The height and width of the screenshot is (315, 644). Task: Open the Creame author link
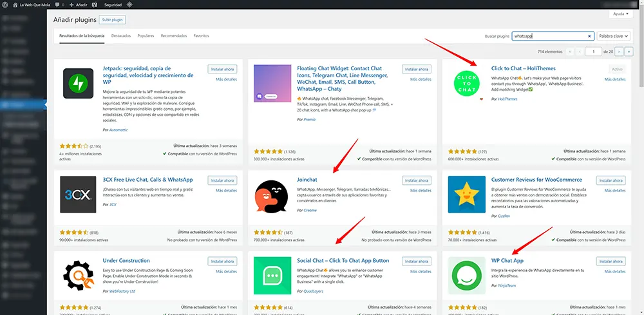310,210
